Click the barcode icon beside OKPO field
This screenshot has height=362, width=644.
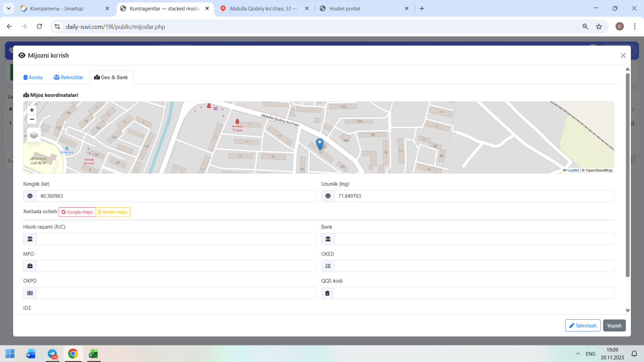[x=30, y=293]
